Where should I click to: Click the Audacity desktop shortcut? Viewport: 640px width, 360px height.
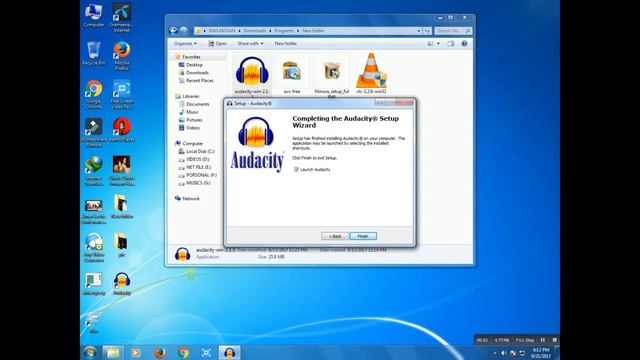[x=122, y=284]
